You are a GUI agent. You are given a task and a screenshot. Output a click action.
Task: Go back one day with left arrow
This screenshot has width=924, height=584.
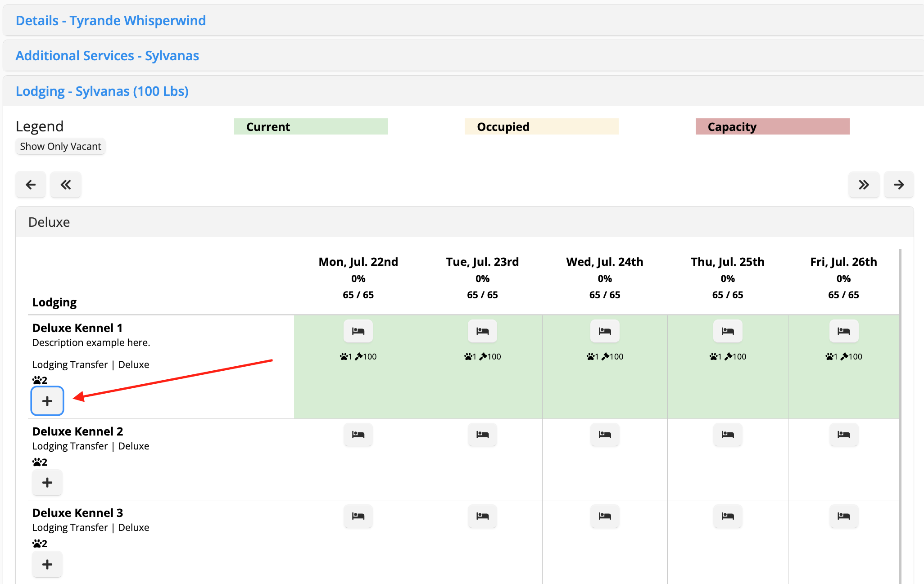tap(31, 184)
